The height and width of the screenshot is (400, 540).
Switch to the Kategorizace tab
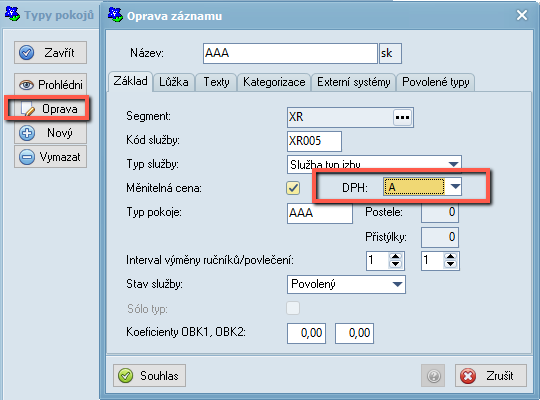click(x=274, y=82)
